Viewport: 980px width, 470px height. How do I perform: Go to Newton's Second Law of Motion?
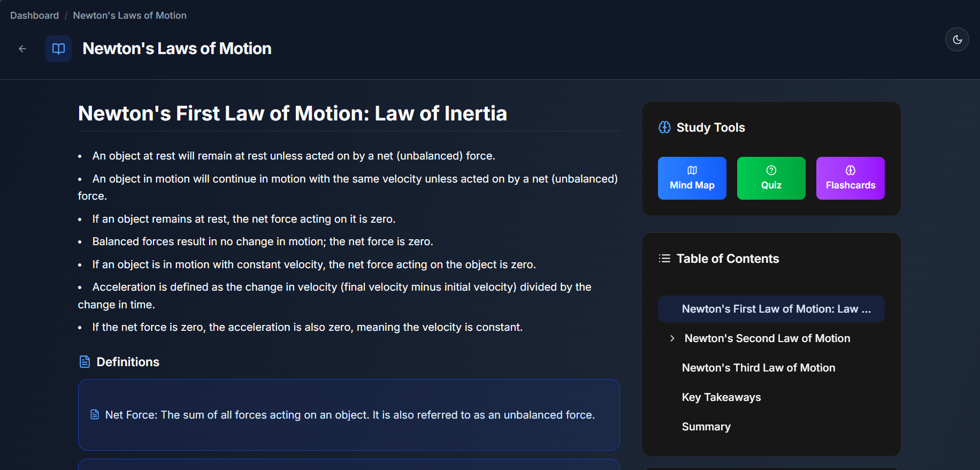(767, 338)
